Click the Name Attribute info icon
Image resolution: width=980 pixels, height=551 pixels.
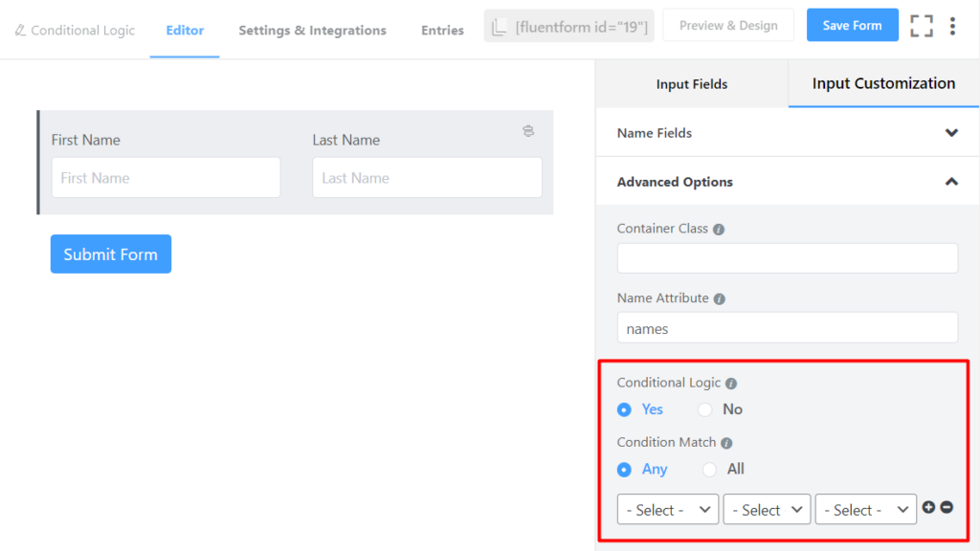(x=720, y=298)
